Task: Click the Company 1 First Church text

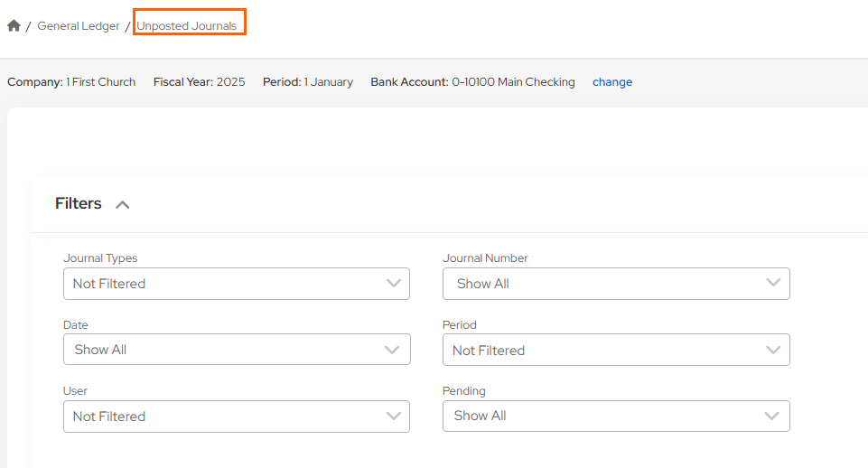Action: pyautogui.click(x=71, y=82)
